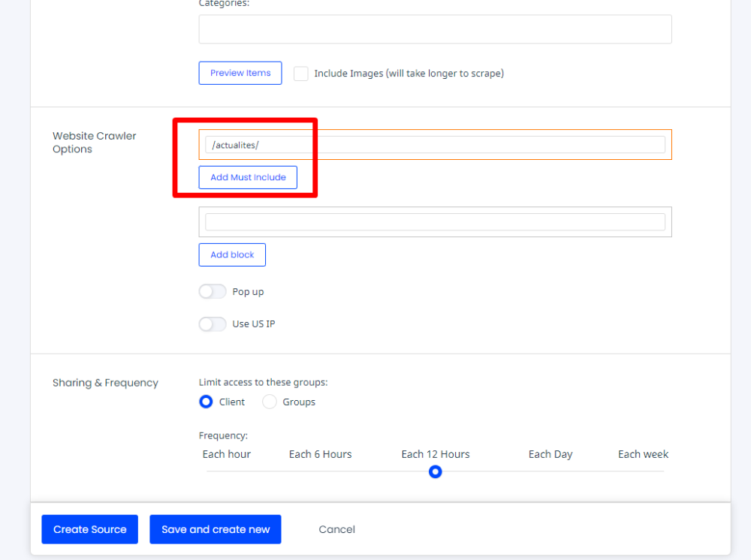Focus the empty block pattern field
The image size is (751, 560).
[435, 222]
